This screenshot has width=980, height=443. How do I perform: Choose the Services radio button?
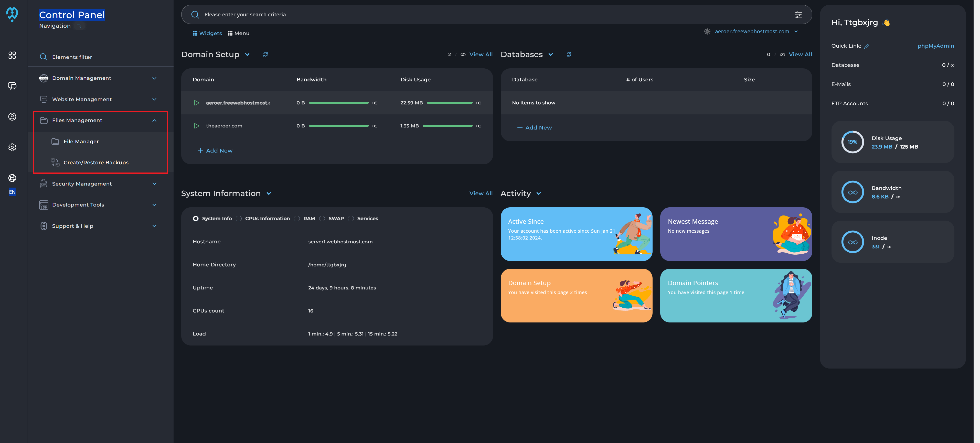351,219
